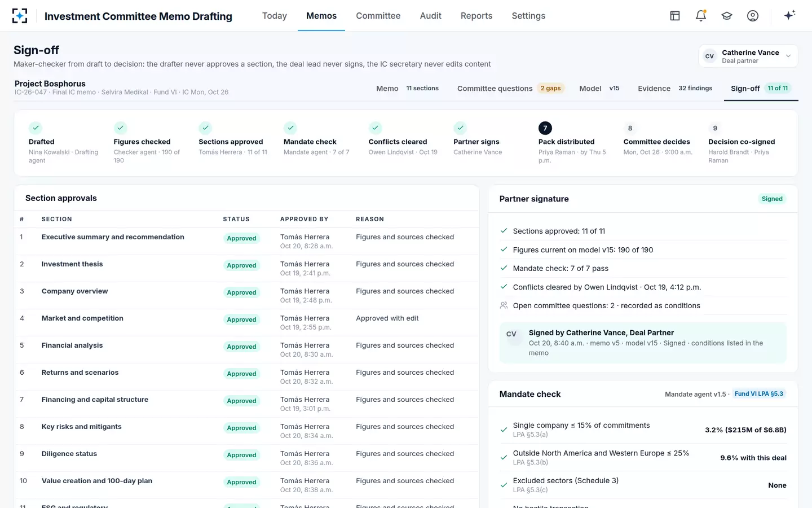Open the AI sparkle assistant icon
The height and width of the screenshot is (508, 812).
pyautogui.click(x=789, y=15)
